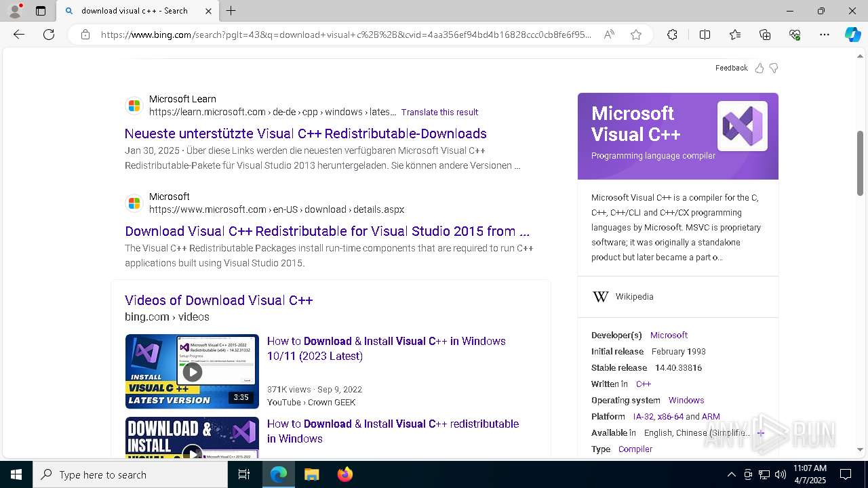Open network status tray icon
868x488 pixels.
(x=764, y=474)
